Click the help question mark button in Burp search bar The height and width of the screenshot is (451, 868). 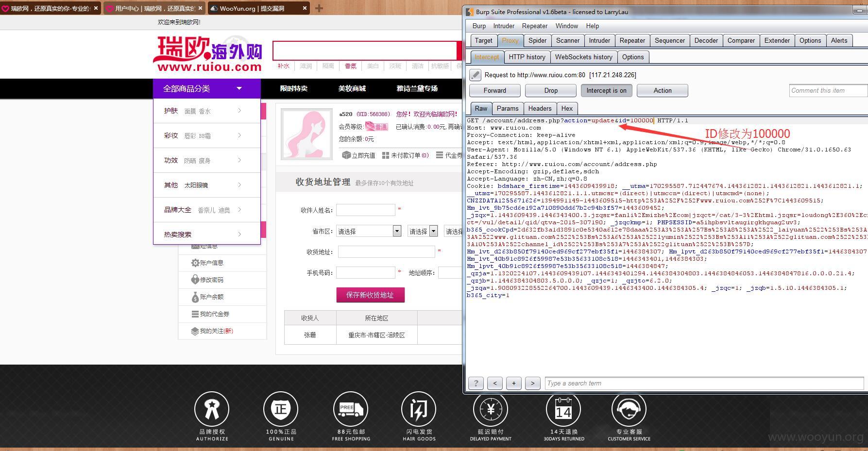tap(476, 383)
